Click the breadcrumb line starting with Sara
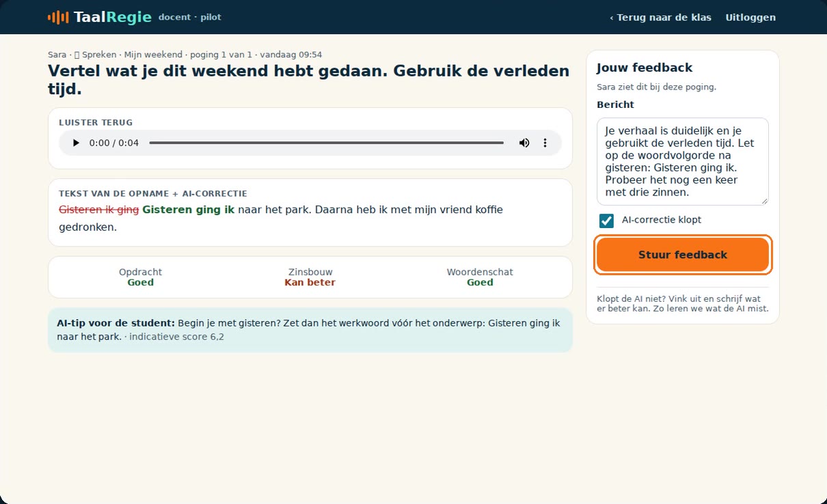This screenshot has width=827, height=504. (185, 55)
